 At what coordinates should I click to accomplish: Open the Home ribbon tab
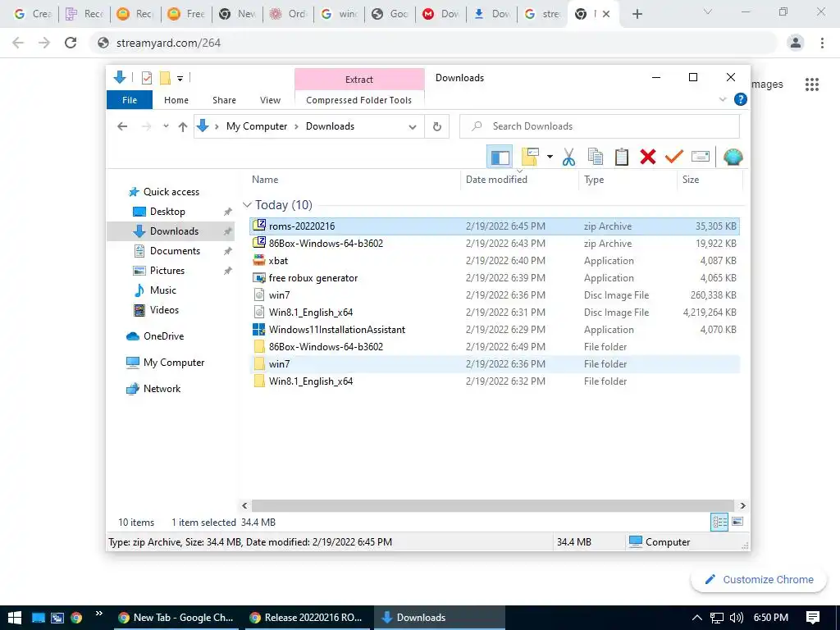[x=176, y=100]
